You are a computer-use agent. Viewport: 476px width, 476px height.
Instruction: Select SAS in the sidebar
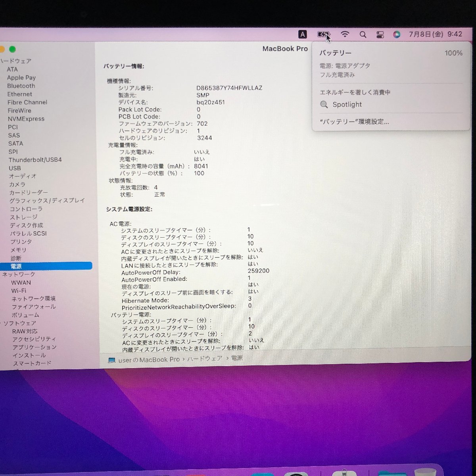(14, 135)
